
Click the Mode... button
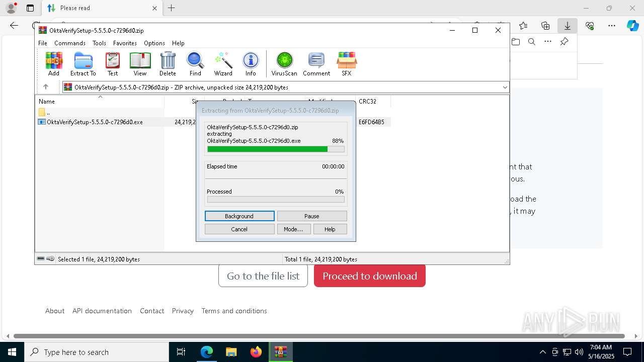pyautogui.click(x=293, y=229)
